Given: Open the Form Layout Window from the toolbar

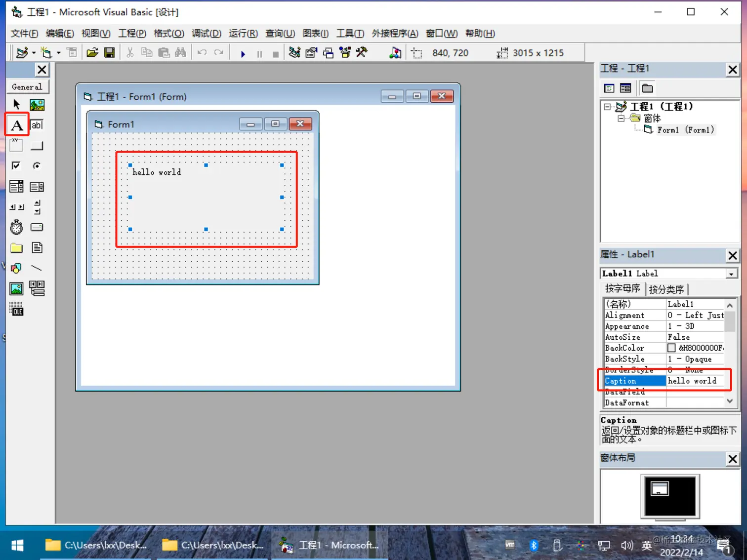Looking at the screenshot, I should pyautogui.click(x=328, y=52).
